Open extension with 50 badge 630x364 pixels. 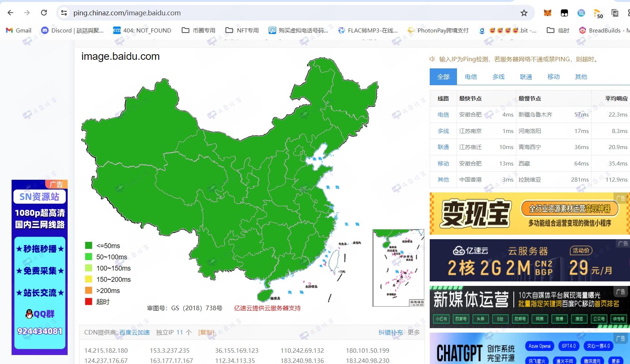pyautogui.click(x=598, y=13)
